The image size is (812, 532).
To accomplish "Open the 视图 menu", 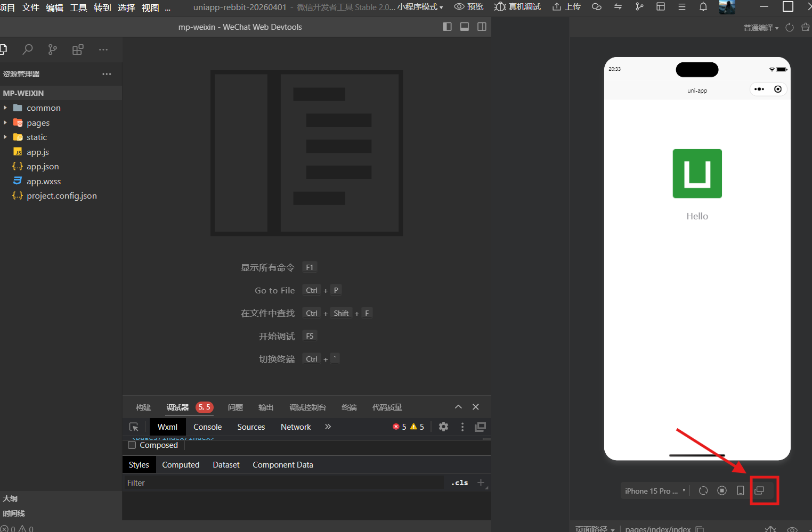I will pyautogui.click(x=150, y=7).
